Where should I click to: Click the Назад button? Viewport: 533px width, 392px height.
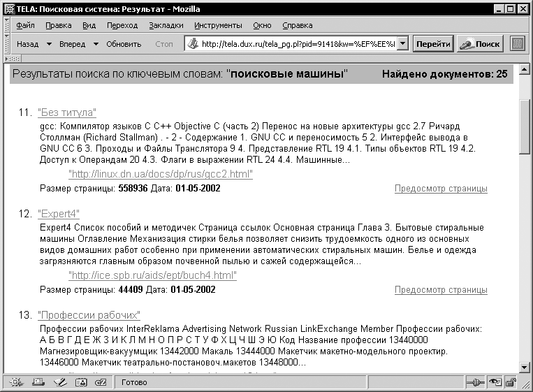point(28,44)
